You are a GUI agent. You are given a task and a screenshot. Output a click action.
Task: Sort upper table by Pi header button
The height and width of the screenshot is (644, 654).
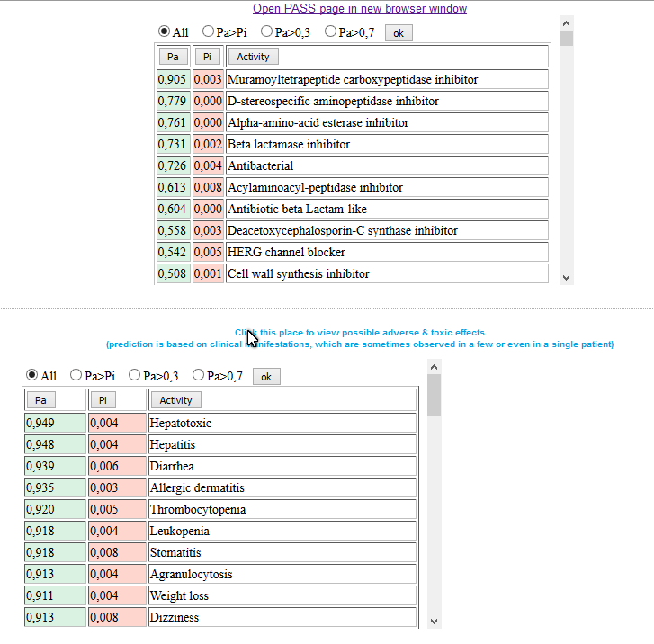pyautogui.click(x=207, y=57)
